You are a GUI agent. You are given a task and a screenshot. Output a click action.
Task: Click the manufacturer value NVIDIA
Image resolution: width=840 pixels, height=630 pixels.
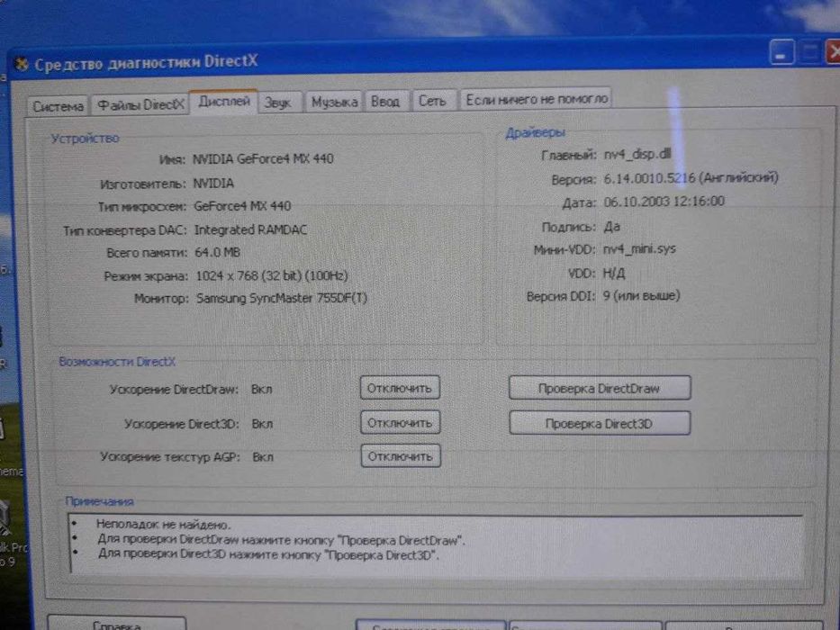213,184
